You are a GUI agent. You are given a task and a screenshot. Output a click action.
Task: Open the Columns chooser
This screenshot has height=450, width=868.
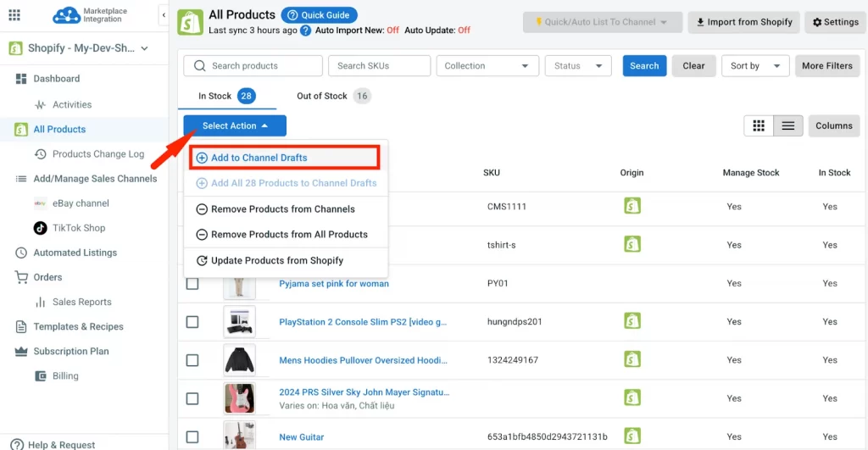pos(834,125)
